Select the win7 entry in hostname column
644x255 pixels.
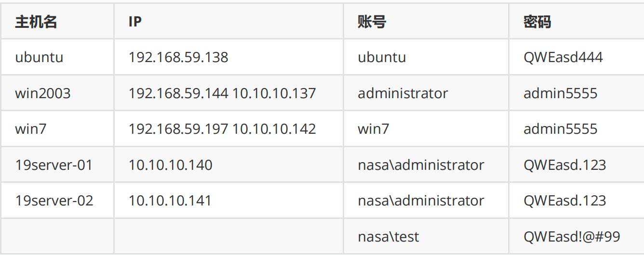point(30,129)
